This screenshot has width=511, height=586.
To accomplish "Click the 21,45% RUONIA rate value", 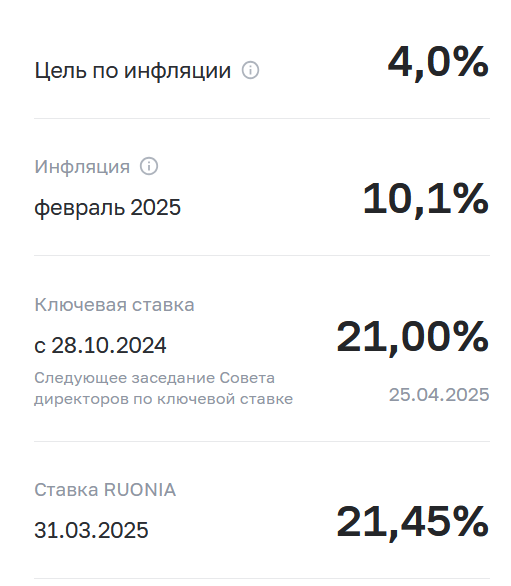I will [x=413, y=522].
